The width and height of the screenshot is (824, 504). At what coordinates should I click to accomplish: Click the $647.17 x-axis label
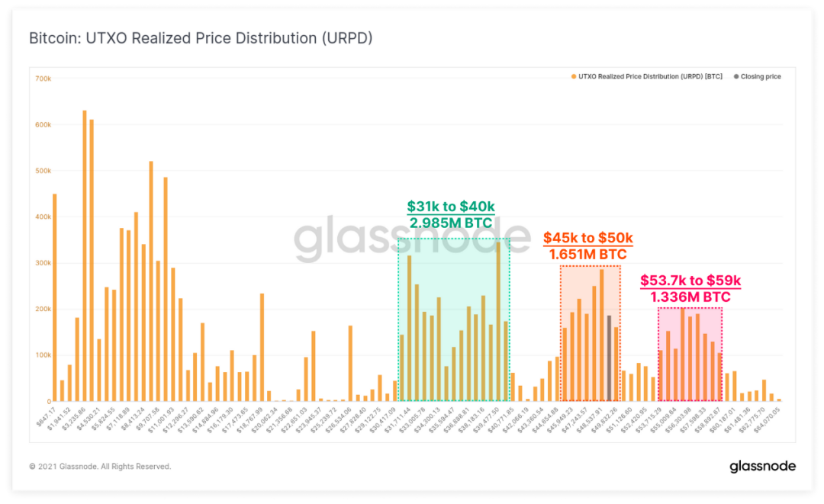pyautogui.click(x=47, y=416)
